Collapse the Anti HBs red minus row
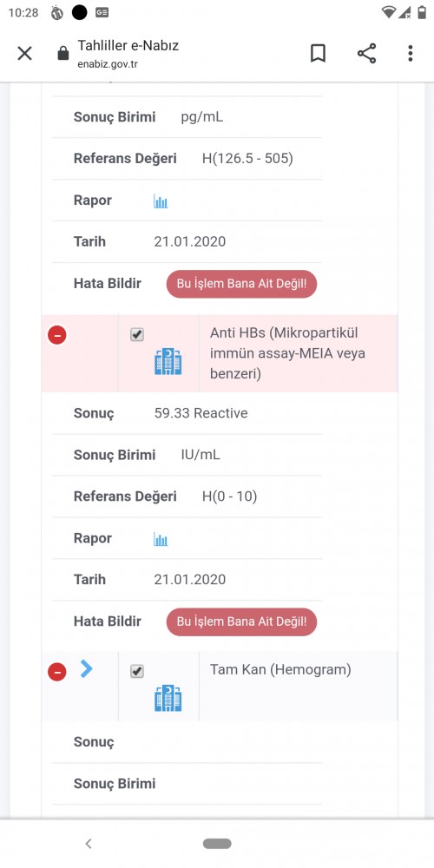The height and width of the screenshot is (868, 434). click(x=57, y=335)
